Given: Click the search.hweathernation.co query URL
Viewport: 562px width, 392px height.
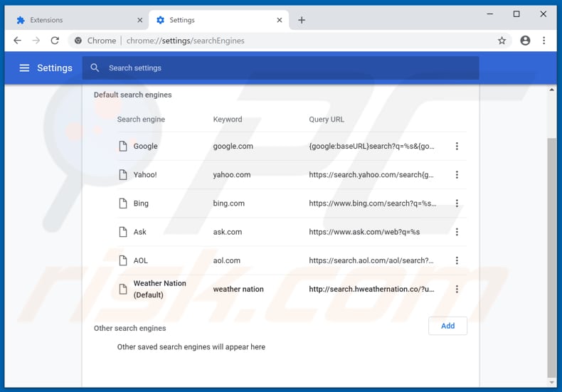Looking at the screenshot, I should (371, 289).
